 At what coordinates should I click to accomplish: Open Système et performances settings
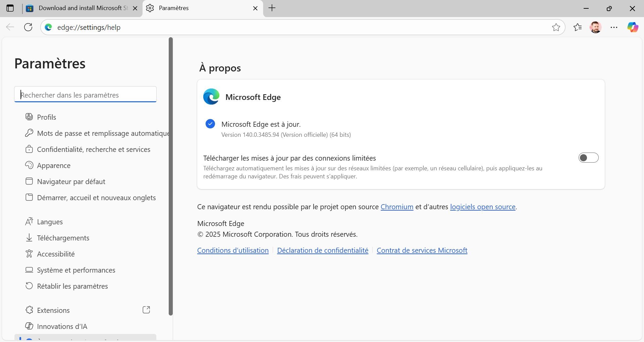coord(76,270)
